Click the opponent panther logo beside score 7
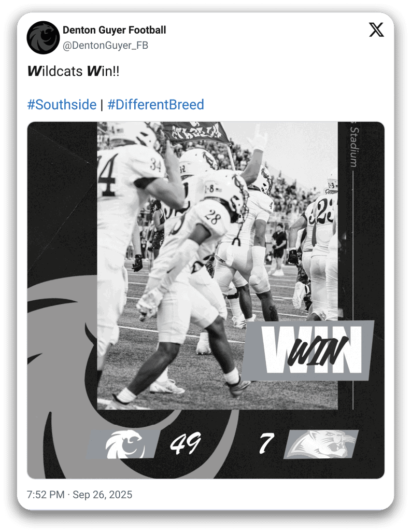Screen dimensions: 411x532 coord(321,444)
